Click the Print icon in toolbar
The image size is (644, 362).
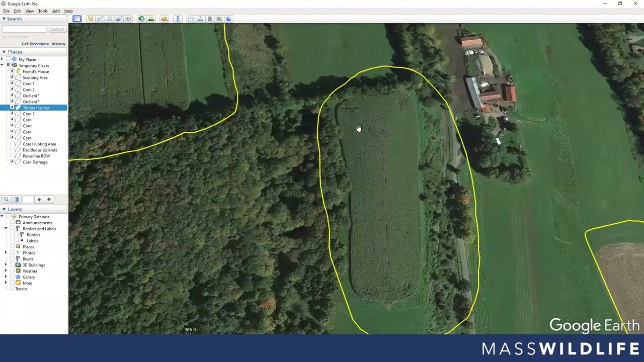pyautogui.click(x=200, y=19)
